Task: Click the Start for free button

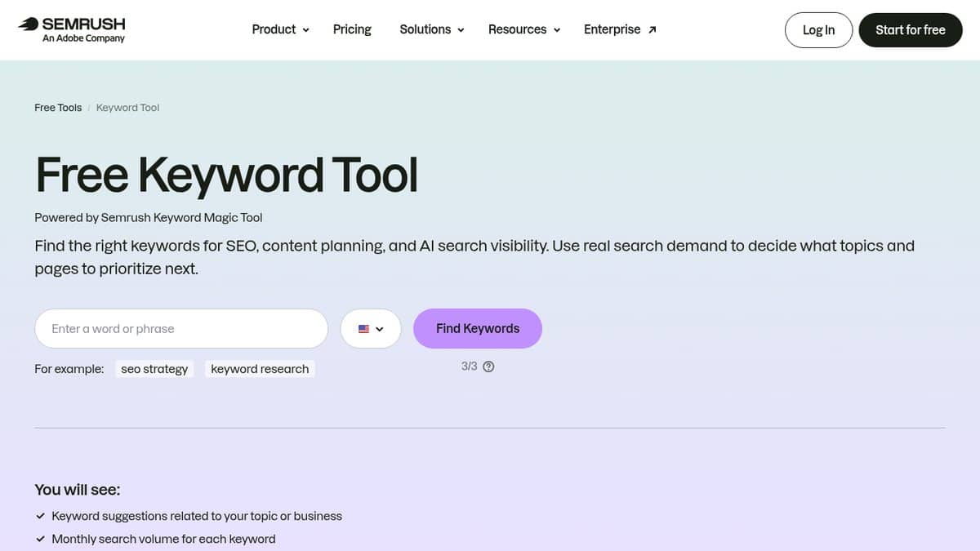Action: point(911,30)
